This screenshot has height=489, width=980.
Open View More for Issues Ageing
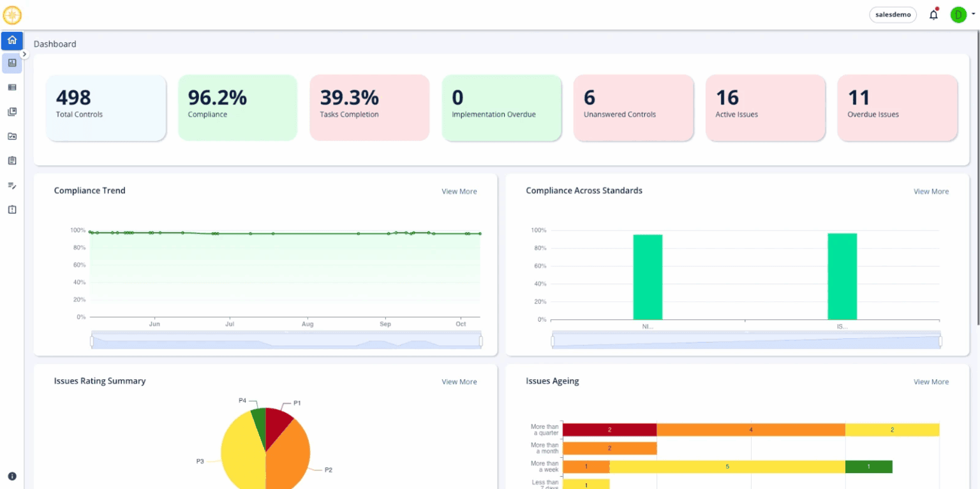(931, 382)
